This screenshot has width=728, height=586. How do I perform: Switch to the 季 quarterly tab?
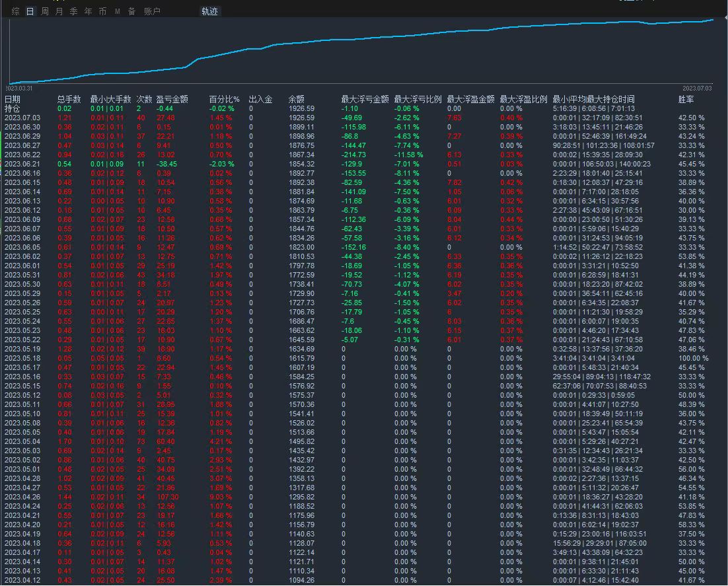pos(74,11)
